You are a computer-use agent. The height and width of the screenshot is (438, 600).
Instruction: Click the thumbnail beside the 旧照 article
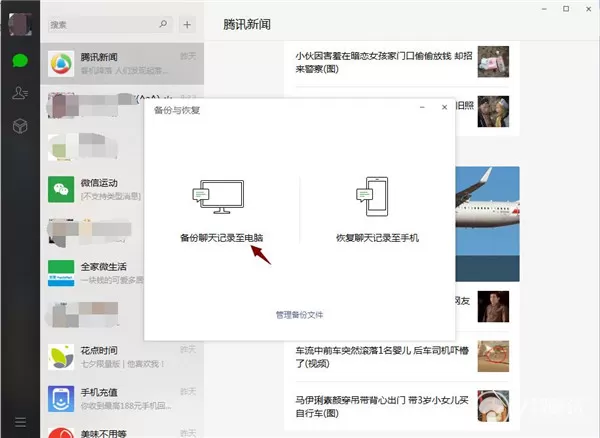(493, 111)
